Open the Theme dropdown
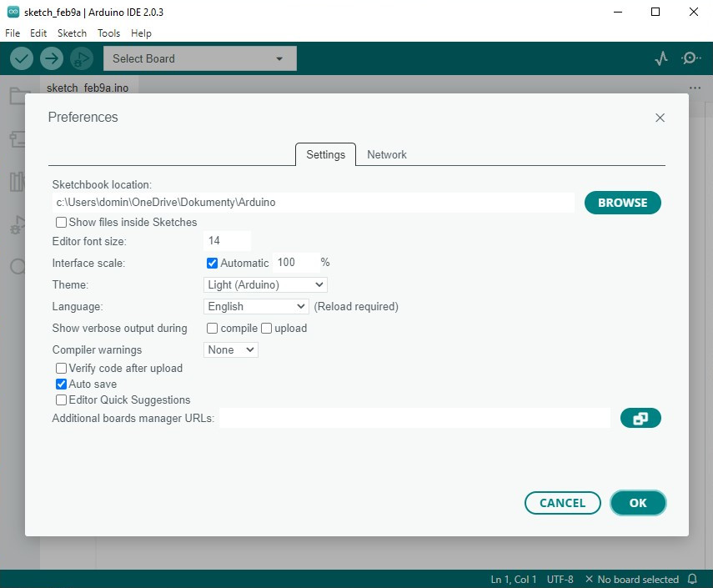 pos(265,285)
